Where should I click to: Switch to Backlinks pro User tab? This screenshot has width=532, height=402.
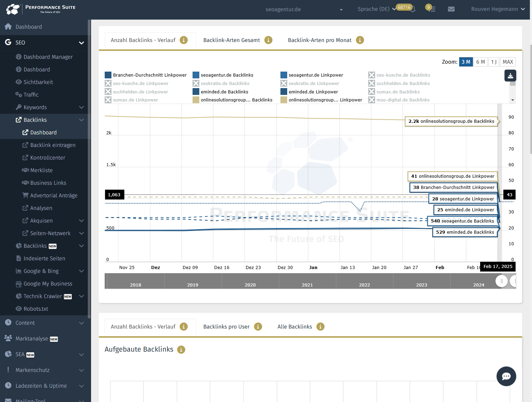(226, 327)
